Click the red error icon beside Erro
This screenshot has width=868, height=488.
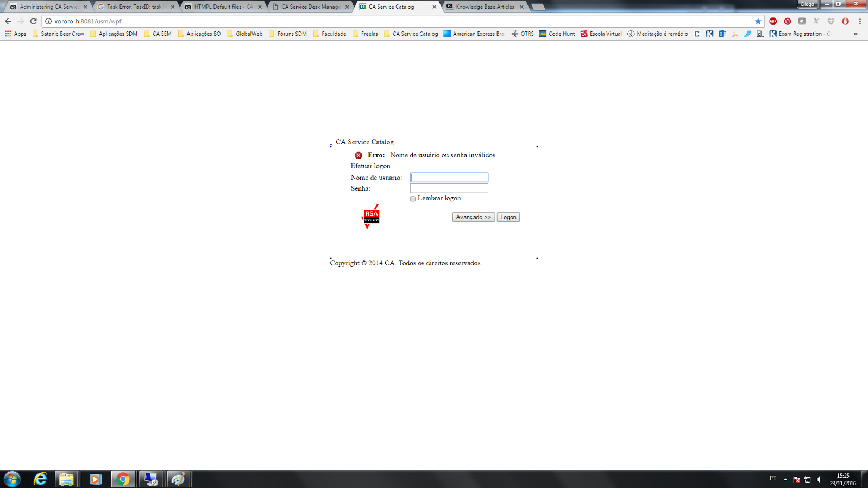pyautogui.click(x=358, y=155)
